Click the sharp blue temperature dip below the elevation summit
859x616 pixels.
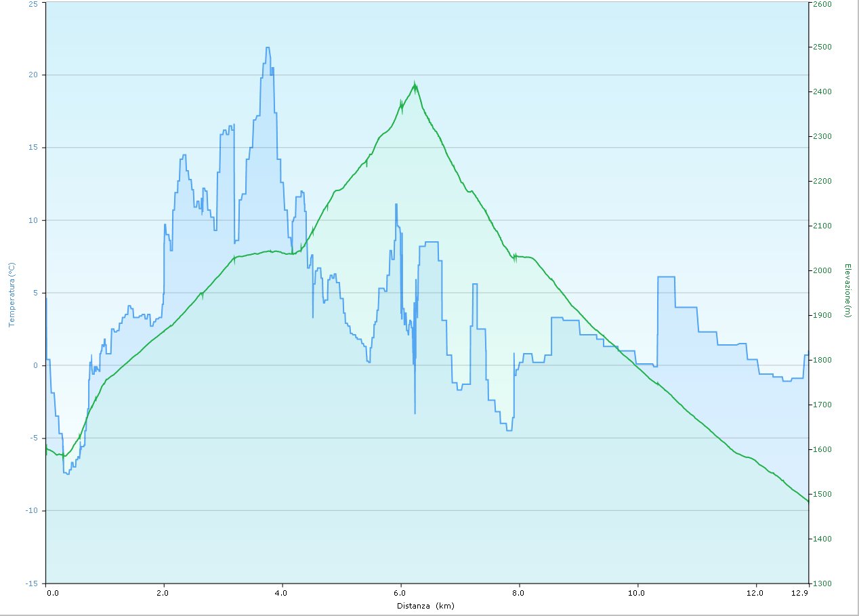(x=415, y=412)
